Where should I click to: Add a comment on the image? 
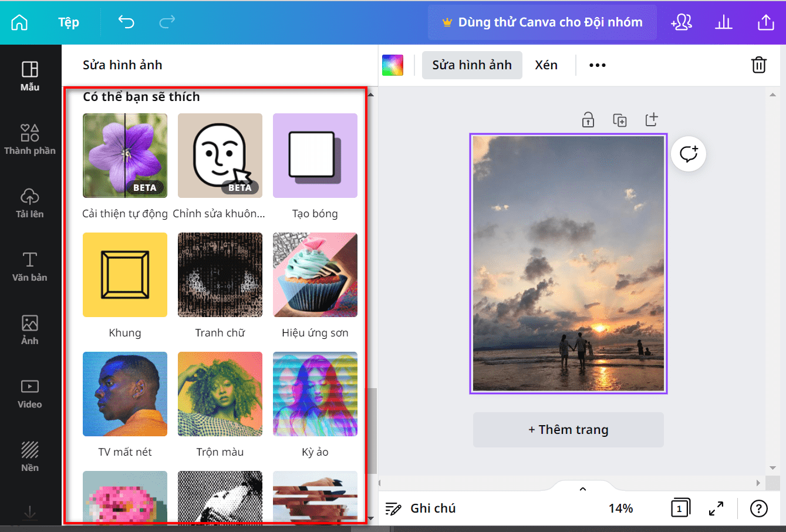[x=689, y=154]
